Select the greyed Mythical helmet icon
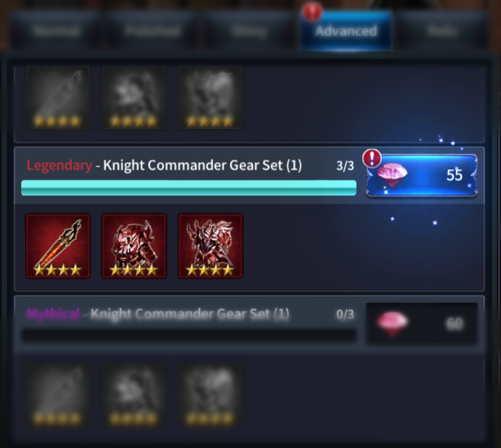This screenshot has height=448, width=501. pyautogui.click(x=134, y=395)
